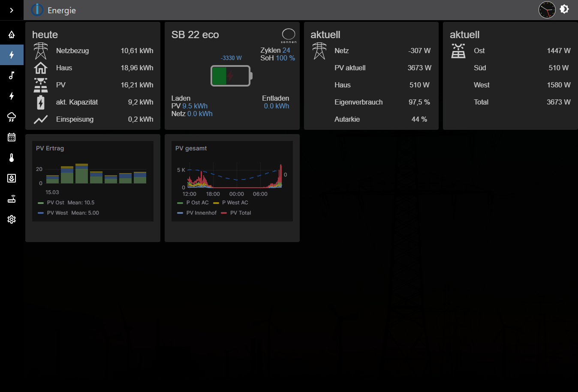Image resolution: width=578 pixels, height=392 pixels.
Task: Click the Energie page title
Action: (62, 10)
